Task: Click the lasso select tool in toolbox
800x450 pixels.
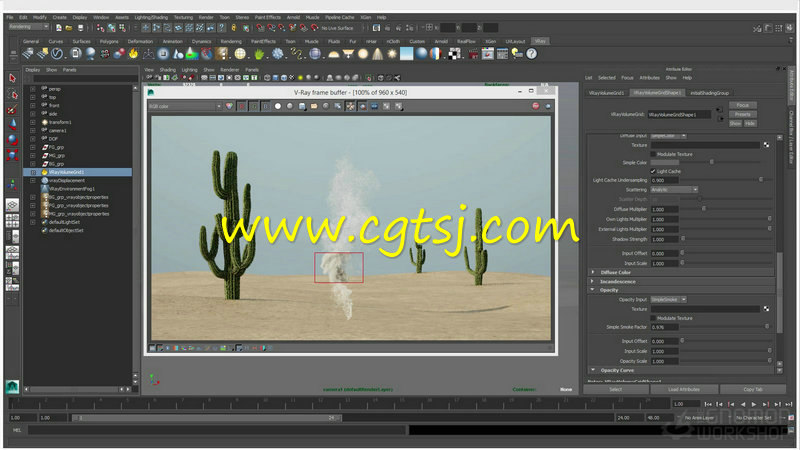Action: [12, 94]
